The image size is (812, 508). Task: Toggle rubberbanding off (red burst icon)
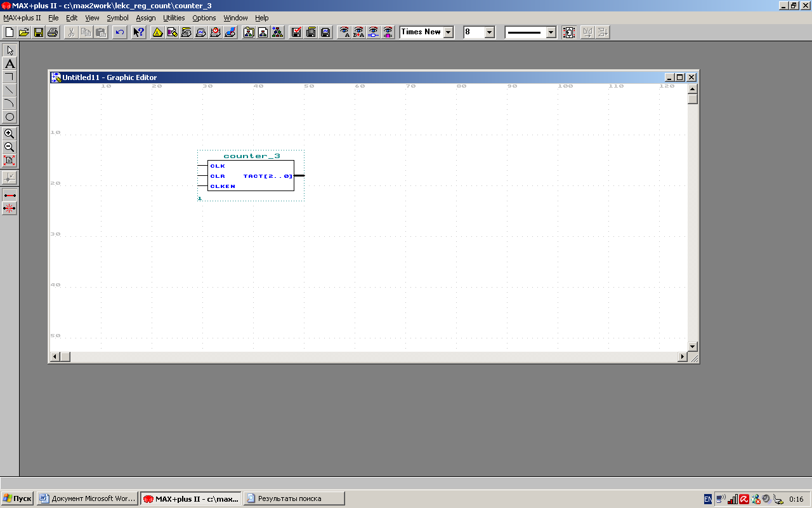point(10,208)
